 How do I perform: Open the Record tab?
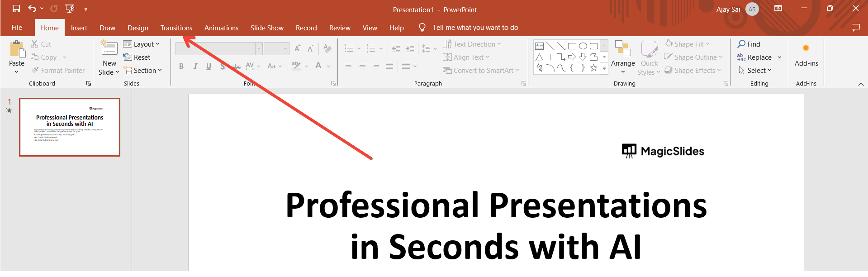[306, 28]
